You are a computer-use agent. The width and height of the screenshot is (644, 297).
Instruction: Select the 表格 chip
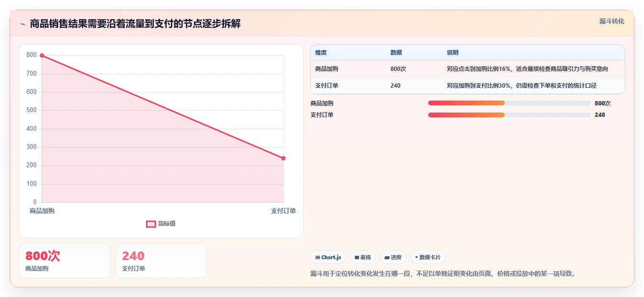tap(362, 257)
